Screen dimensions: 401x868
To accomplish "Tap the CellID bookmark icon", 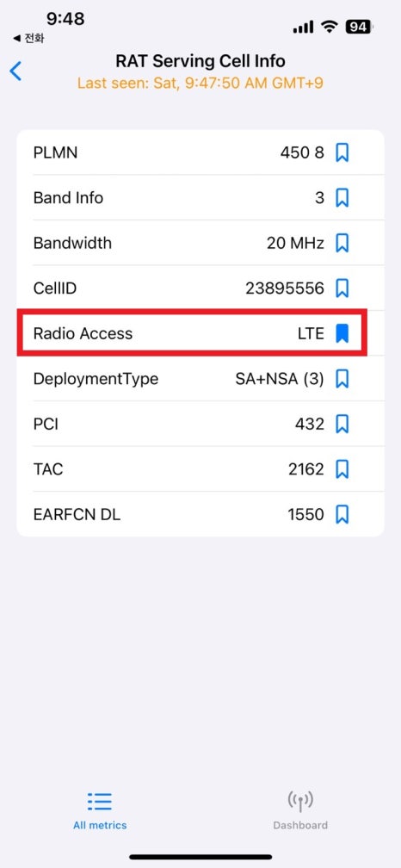I will [342, 288].
